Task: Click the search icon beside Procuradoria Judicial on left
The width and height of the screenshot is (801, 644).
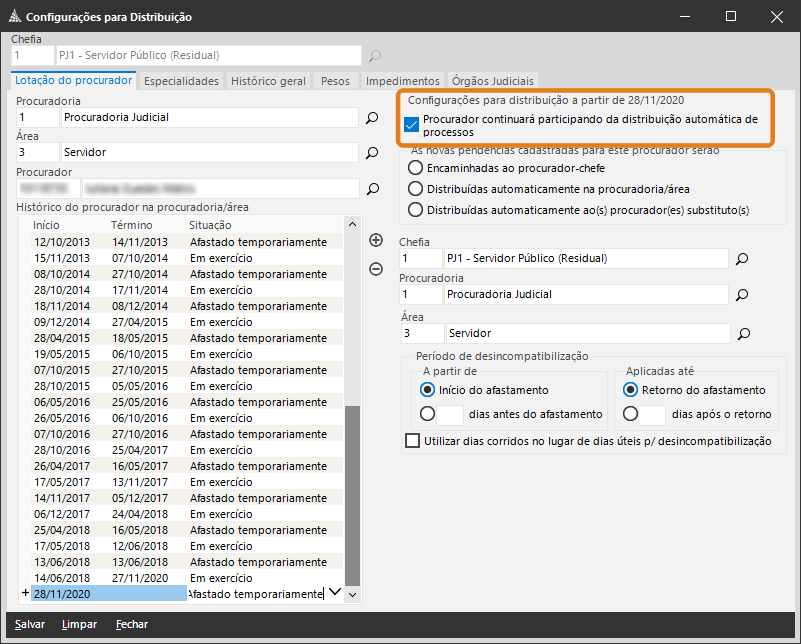Action: click(372, 118)
